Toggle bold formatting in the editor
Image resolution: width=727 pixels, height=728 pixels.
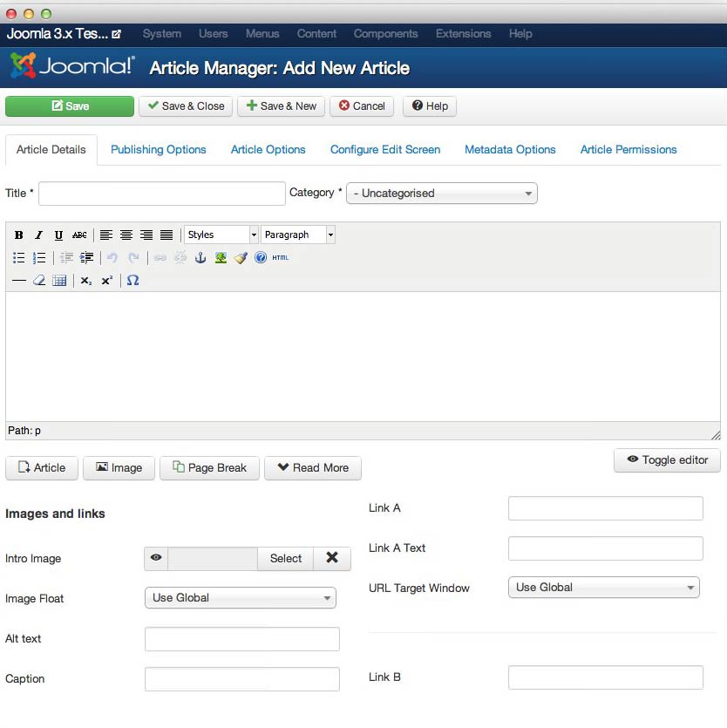point(19,235)
